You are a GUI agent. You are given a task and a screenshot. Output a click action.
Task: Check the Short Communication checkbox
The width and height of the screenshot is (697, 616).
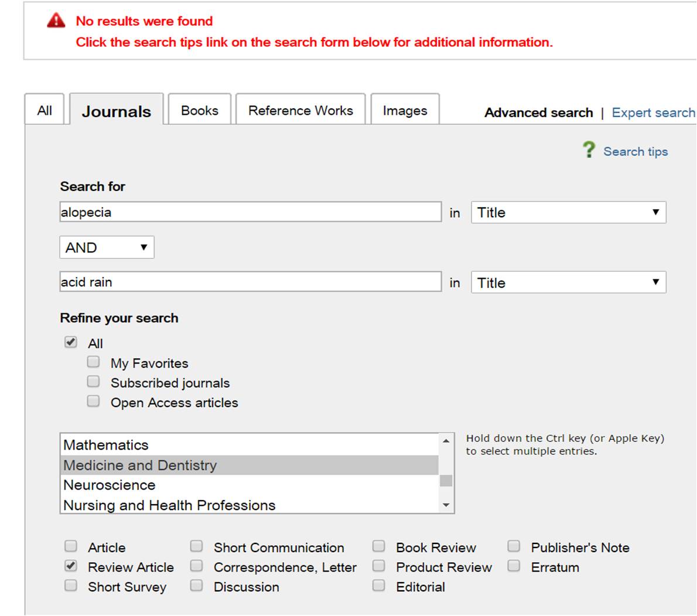(x=196, y=546)
